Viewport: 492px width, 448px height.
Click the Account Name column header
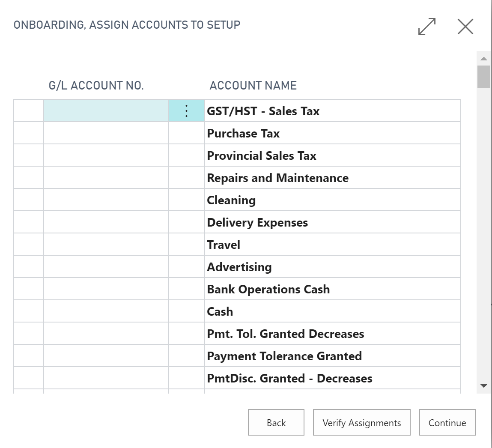253,85
